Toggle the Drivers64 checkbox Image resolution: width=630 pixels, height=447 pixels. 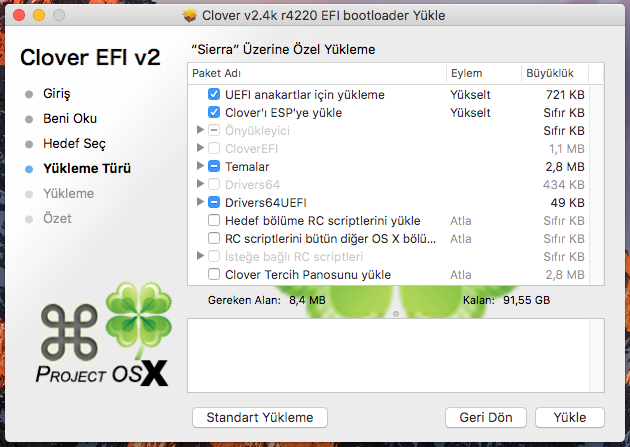[x=214, y=184]
